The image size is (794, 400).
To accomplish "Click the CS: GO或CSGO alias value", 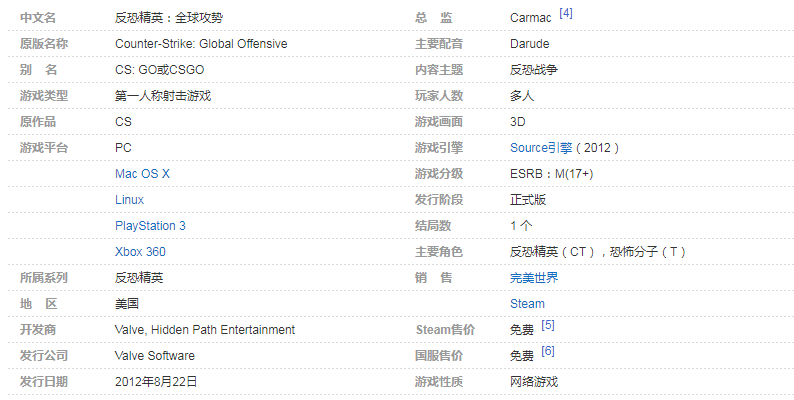I will click(x=160, y=70).
